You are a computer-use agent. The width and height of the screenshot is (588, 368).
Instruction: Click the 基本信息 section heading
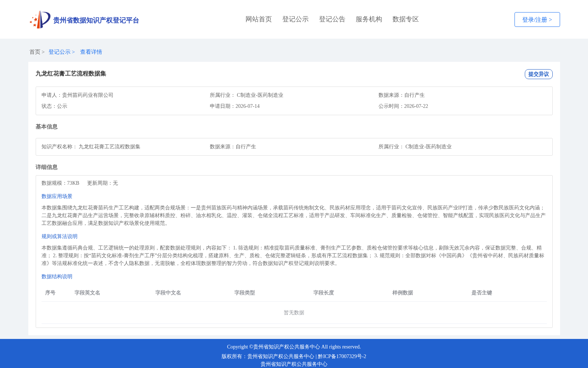coord(47,127)
